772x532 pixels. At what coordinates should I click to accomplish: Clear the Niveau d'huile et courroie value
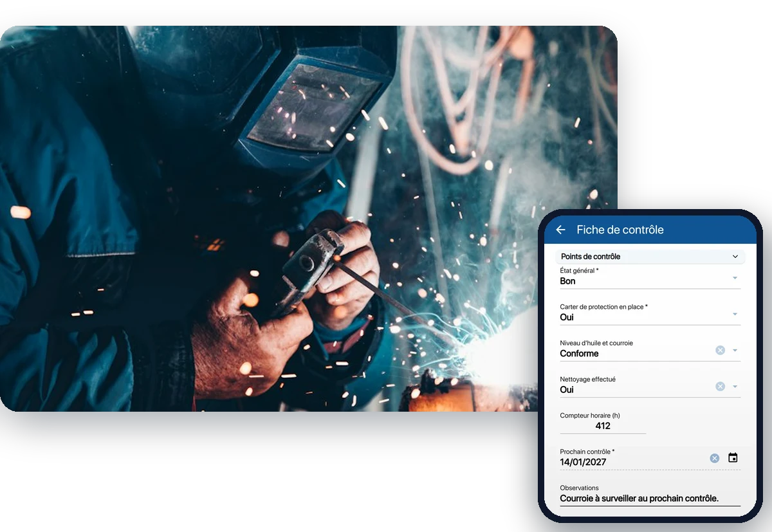coord(720,350)
